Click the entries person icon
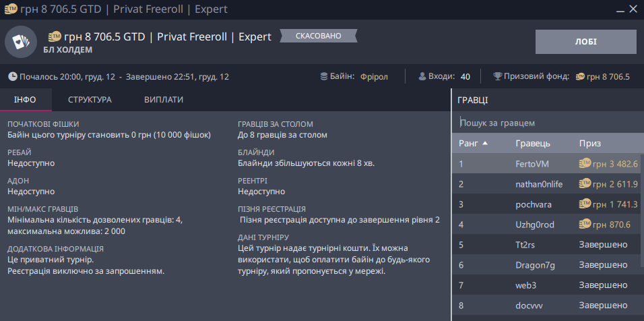Viewport: 644px width, 321px height. (422, 76)
